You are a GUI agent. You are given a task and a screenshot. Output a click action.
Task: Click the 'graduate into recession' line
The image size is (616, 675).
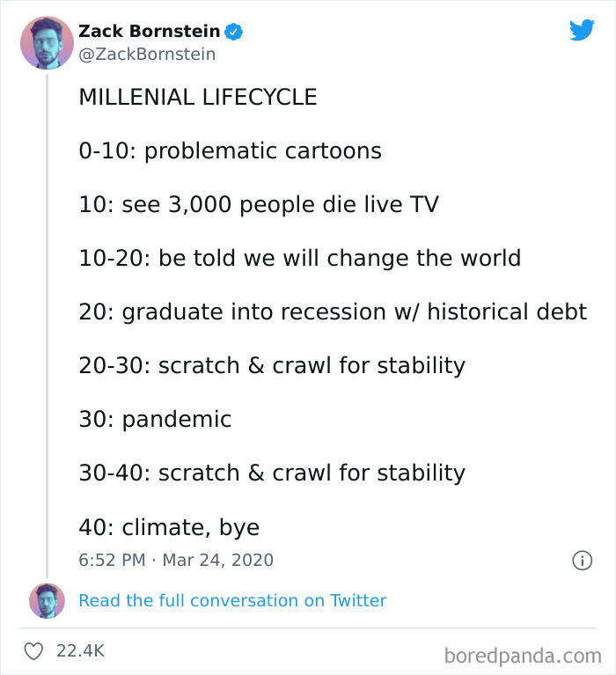[333, 312]
